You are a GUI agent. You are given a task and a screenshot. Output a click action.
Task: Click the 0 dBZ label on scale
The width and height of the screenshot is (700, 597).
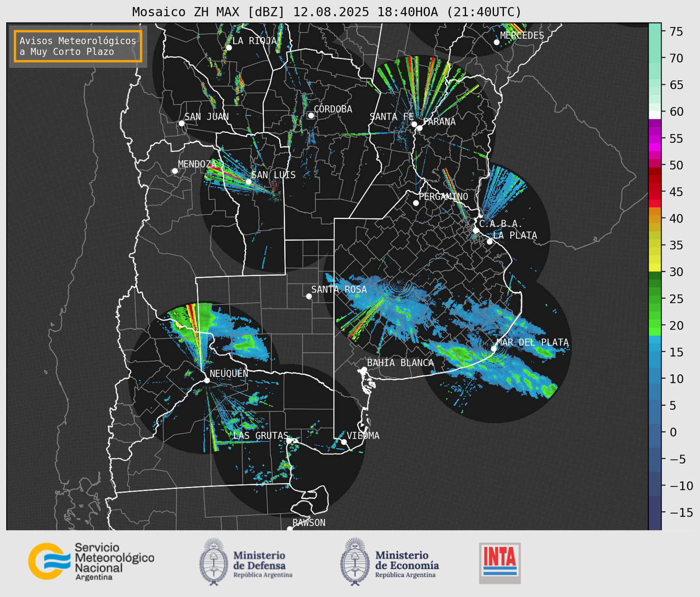coord(673,432)
